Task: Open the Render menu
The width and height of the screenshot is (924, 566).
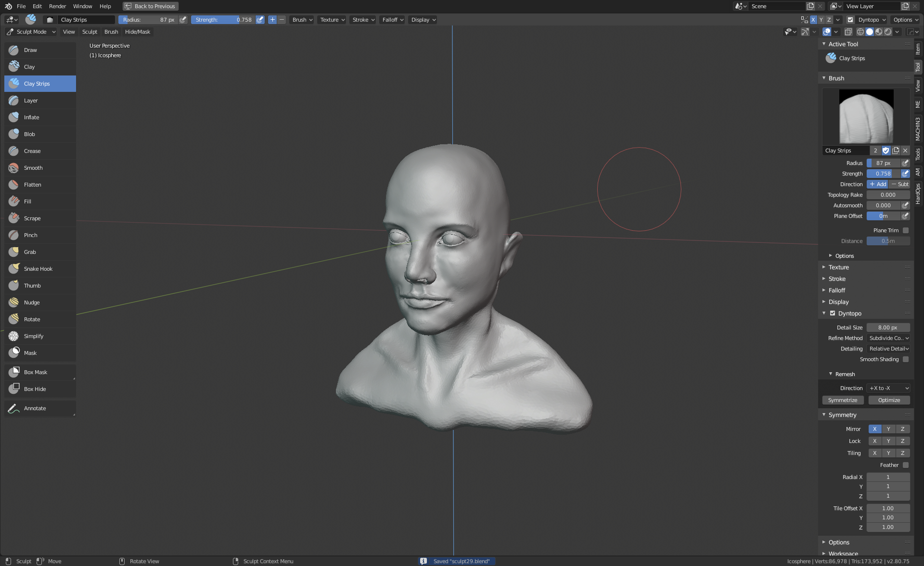Action: (57, 6)
